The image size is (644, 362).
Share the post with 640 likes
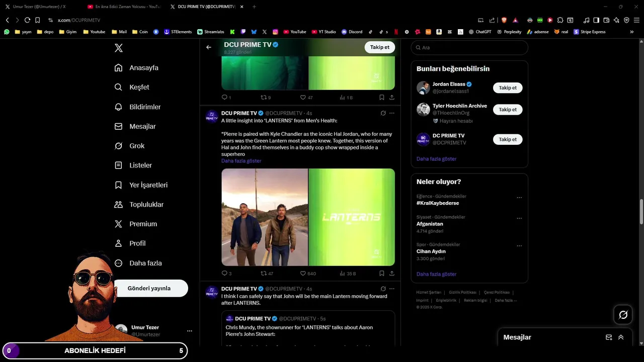point(392,274)
